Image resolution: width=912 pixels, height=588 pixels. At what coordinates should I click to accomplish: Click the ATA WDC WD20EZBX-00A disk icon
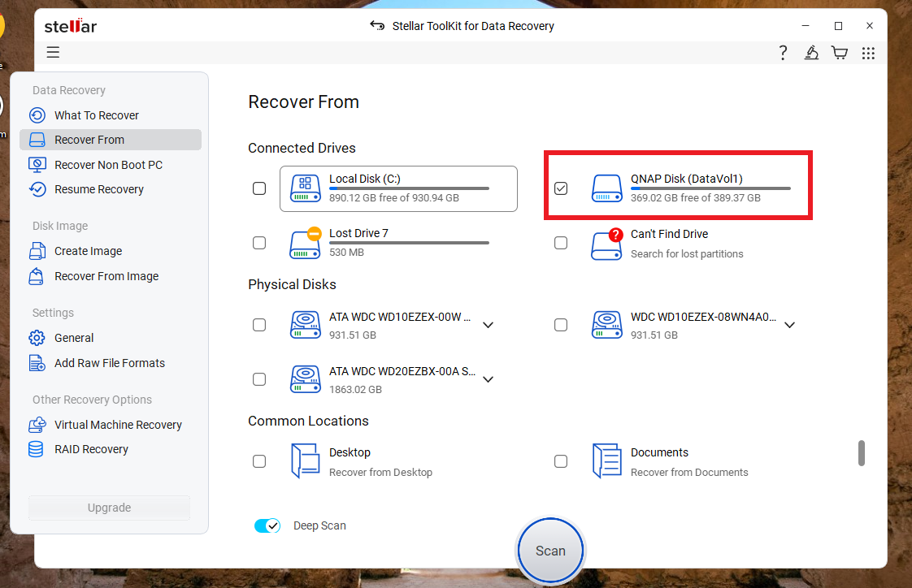coord(306,378)
